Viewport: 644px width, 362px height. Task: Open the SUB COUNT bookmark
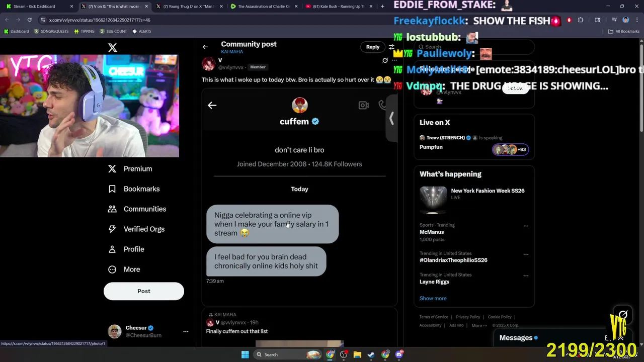[x=113, y=31]
